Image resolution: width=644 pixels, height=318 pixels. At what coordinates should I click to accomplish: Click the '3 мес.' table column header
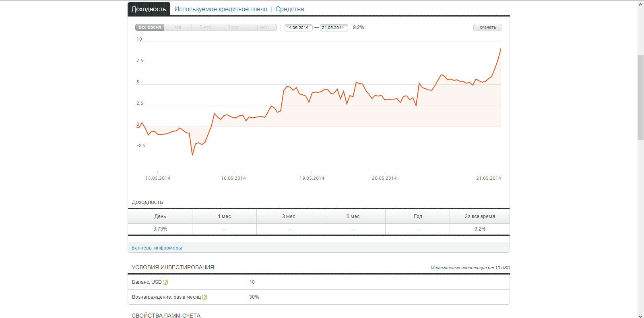pos(289,216)
